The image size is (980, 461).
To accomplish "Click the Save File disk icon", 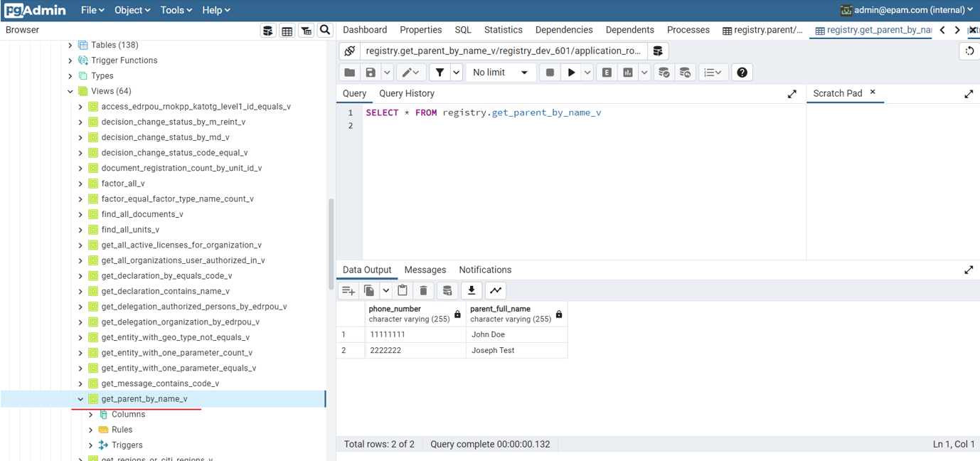I will [371, 73].
